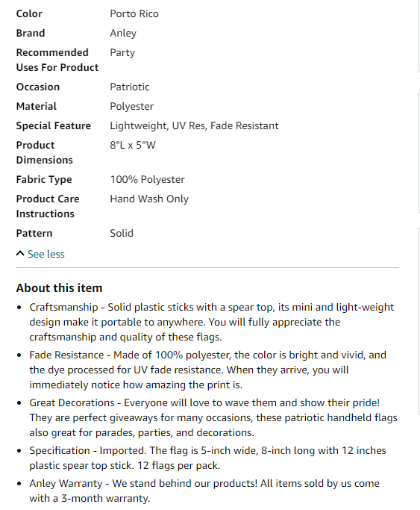The width and height of the screenshot is (420, 510).
Task: Click the Anley Warranty bullet paragraph
Action: [x=204, y=491]
